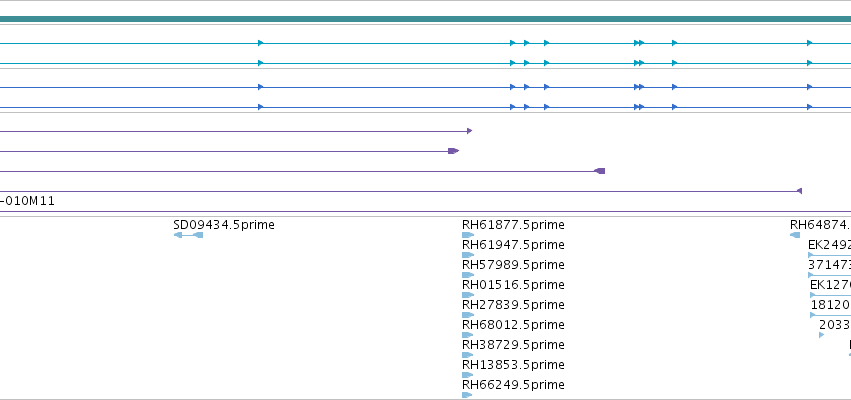Image resolution: width=851 pixels, height=400 pixels.
Task: Click the arrow glyph below the 18120 label
Action: (x=830, y=315)
